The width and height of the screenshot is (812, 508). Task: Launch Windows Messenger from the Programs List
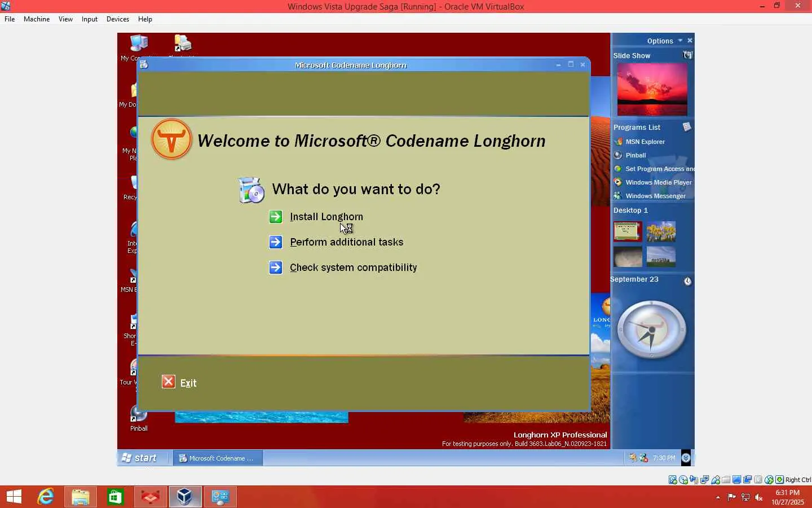point(655,196)
